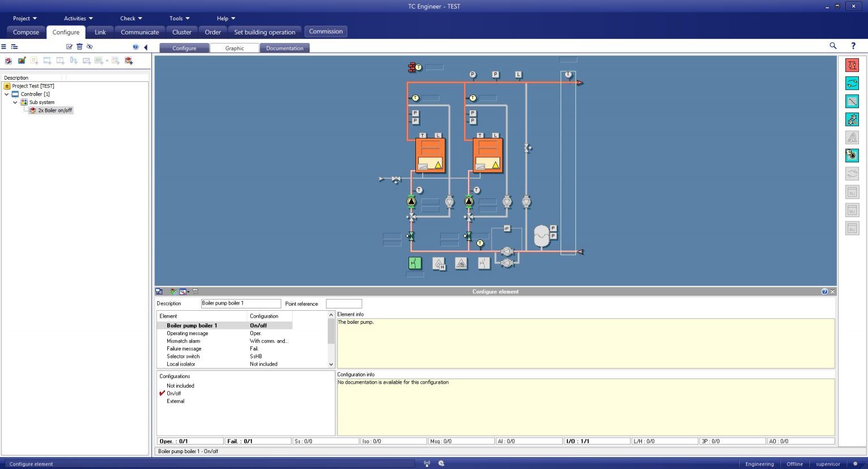Switch to the Graphic tab
Screen dimensions: 868x469
(234, 48)
